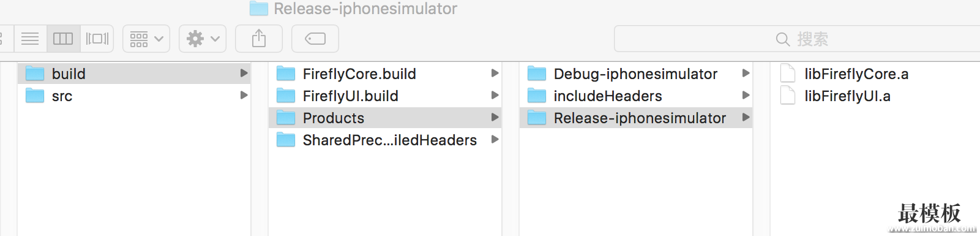The width and height of the screenshot is (980, 236).
Task: Open the arrange-by grouping dropdown
Action: (x=146, y=39)
